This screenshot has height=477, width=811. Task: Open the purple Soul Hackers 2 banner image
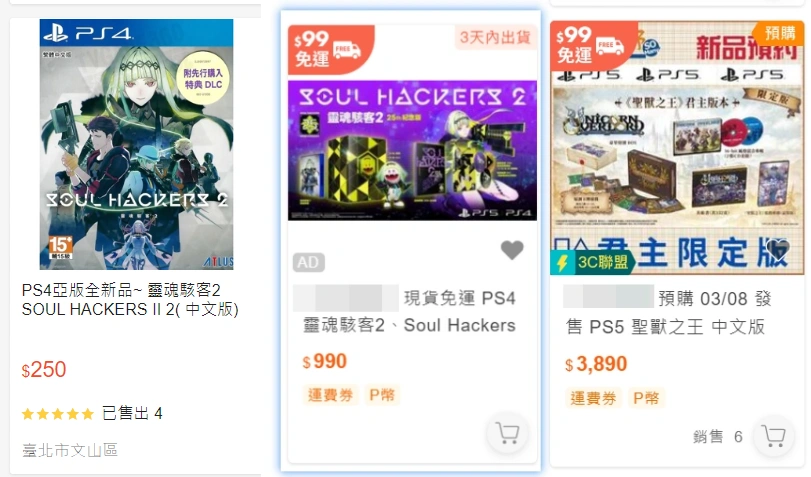pyautogui.click(x=412, y=151)
